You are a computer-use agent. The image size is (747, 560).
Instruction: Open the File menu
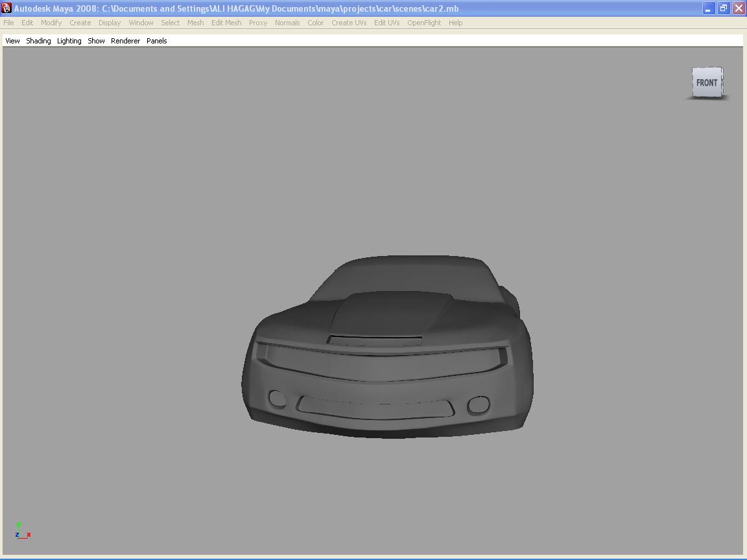(8, 23)
